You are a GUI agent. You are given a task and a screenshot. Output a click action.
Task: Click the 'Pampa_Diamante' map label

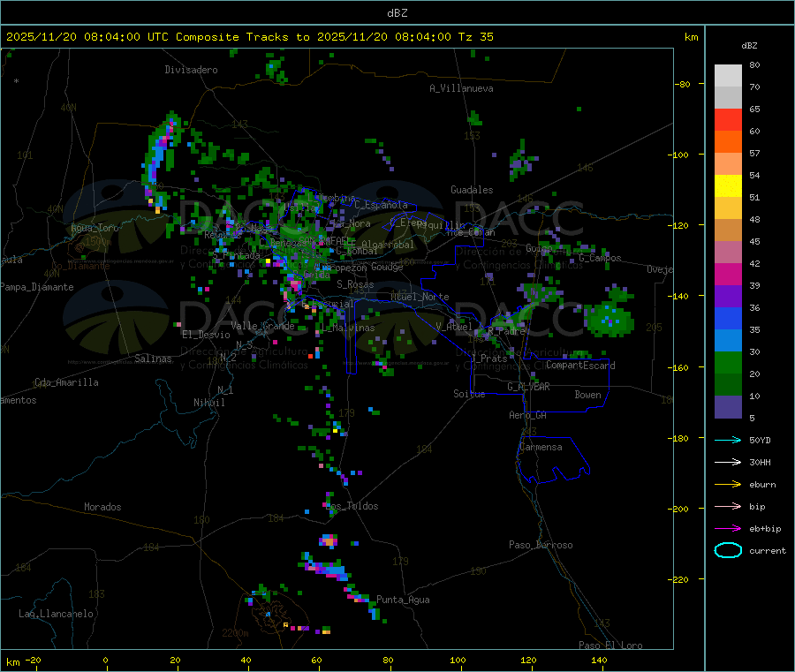[36, 287]
